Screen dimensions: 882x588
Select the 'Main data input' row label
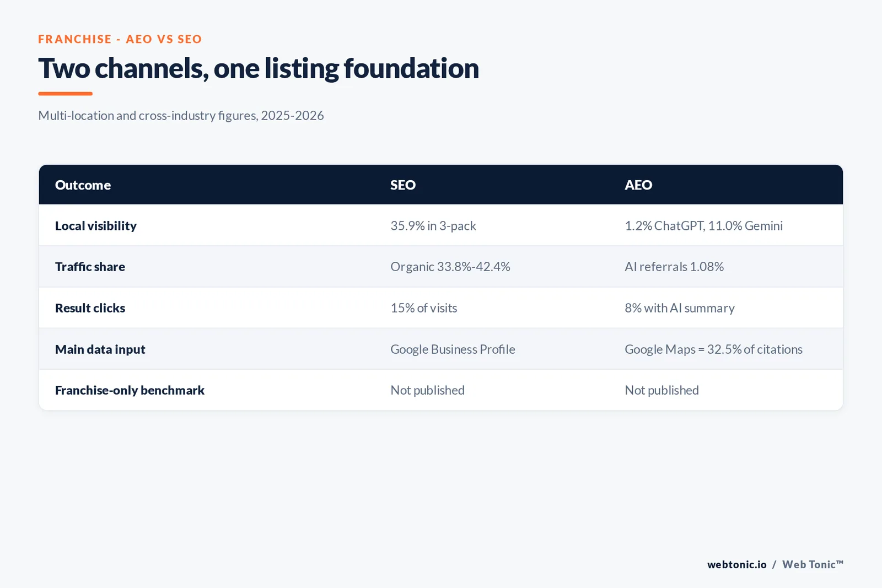point(100,349)
